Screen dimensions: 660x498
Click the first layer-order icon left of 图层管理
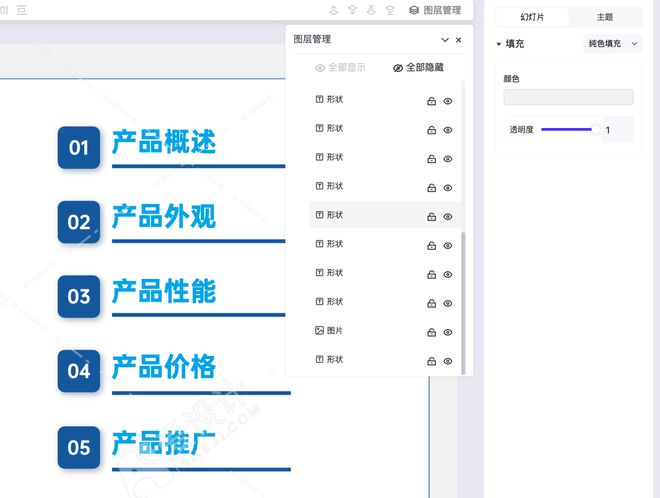[333, 10]
